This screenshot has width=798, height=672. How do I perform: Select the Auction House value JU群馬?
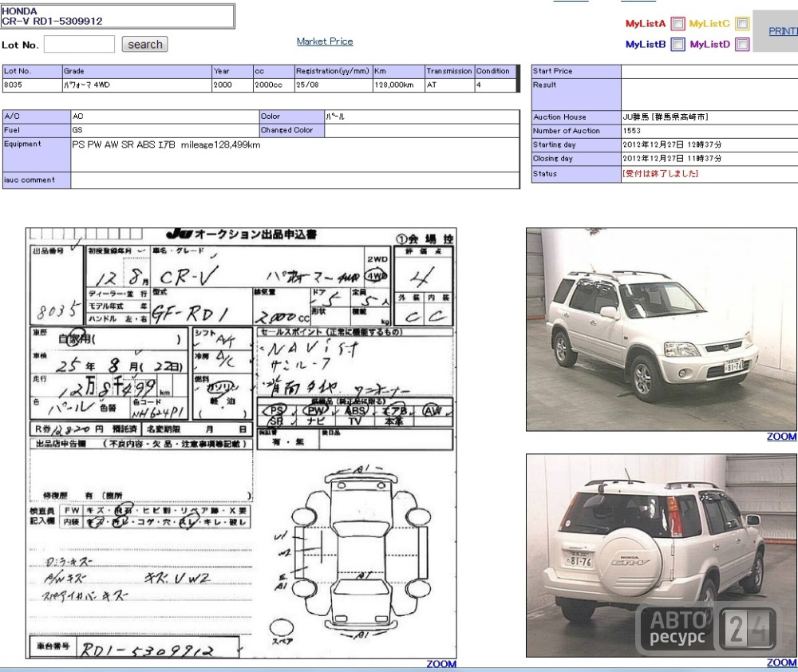tap(666, 117)
